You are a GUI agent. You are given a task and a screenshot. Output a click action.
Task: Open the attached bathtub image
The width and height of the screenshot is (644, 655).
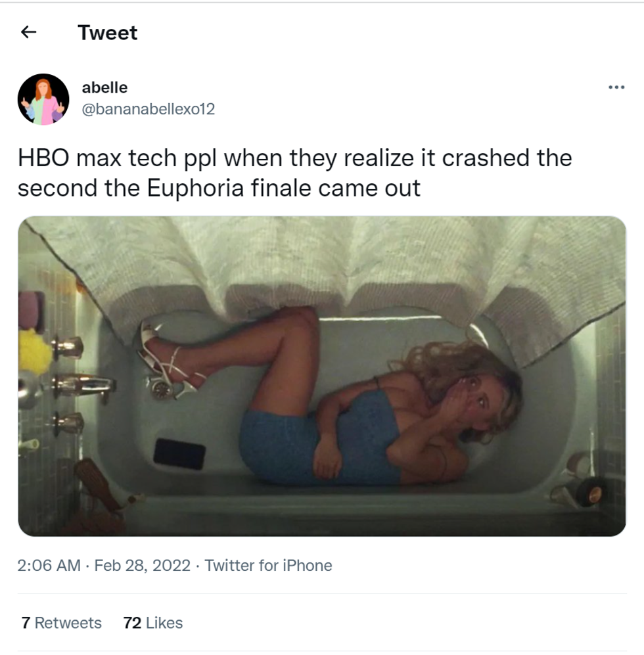coord(322,376)
